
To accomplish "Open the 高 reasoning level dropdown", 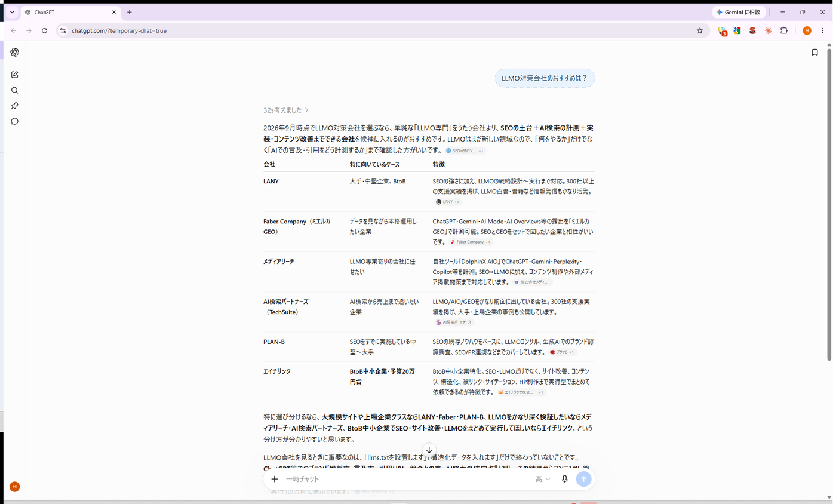I will pos(543,479).
